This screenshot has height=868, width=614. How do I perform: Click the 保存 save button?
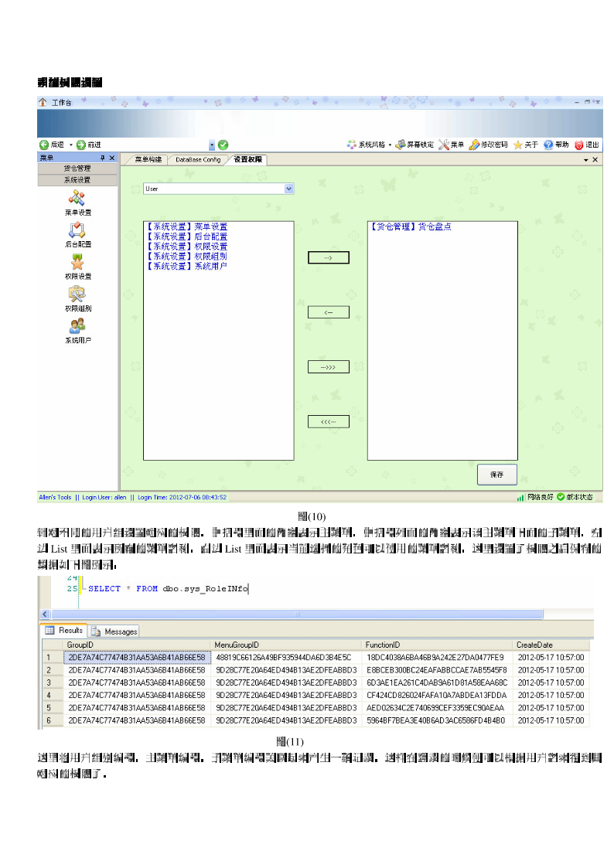coord(497,475)
